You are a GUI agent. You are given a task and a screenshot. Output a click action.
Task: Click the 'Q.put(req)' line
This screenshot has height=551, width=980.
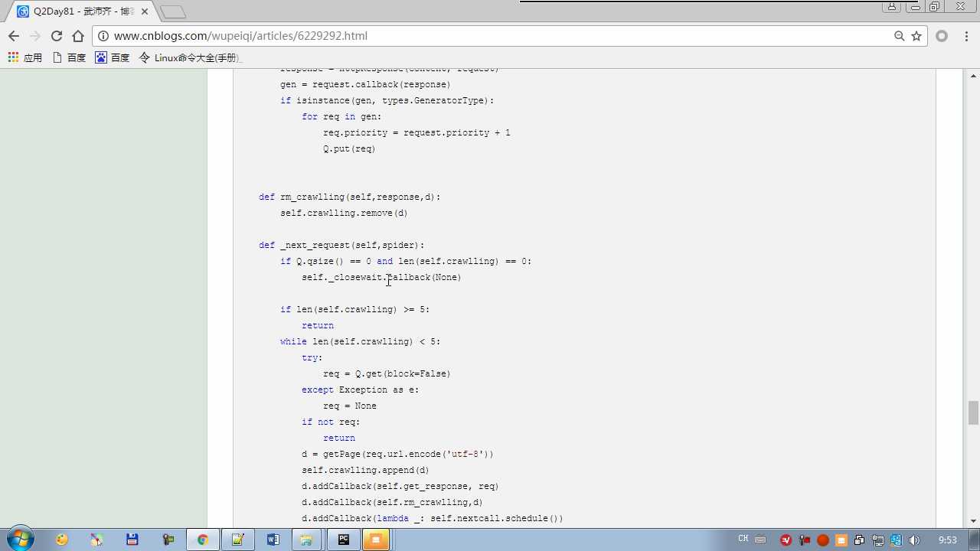pos(349,149)
